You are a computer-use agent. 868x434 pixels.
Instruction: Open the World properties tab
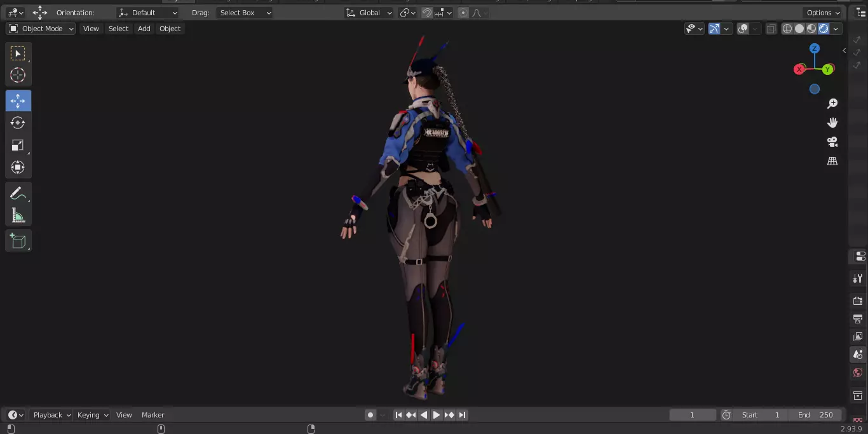click(858, 372)
